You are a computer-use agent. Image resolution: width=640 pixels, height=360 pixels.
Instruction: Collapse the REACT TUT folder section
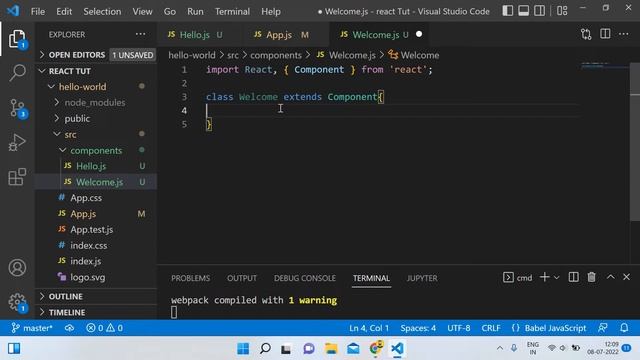[x=96, y=71]
